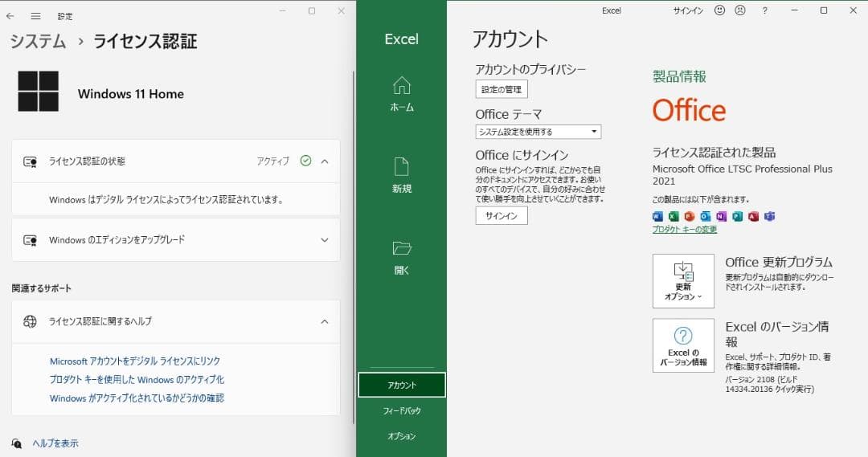This screenshot has height=457, width=868.
Task: Click the Office logo under 製品情報
Action: (x=689, y=110)
